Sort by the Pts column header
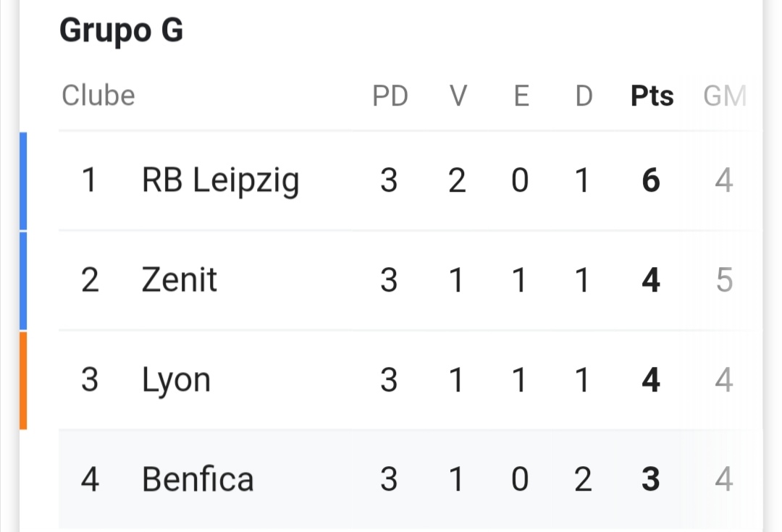This screenshot has height=532, width=782. pyautogui.click(x=652, y=96)
